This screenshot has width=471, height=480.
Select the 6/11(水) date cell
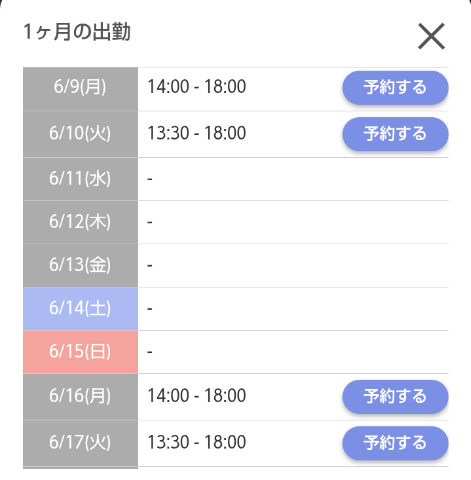pos(80,179)
